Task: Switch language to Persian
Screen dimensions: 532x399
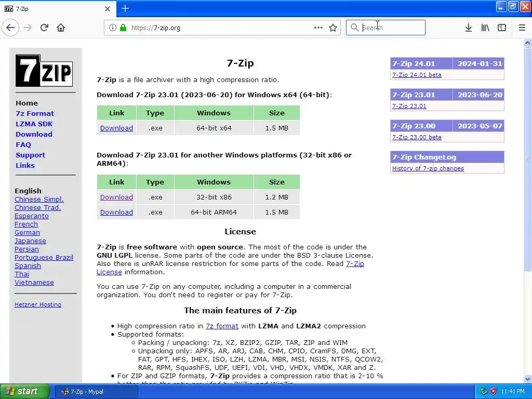Action: (26, 249)
